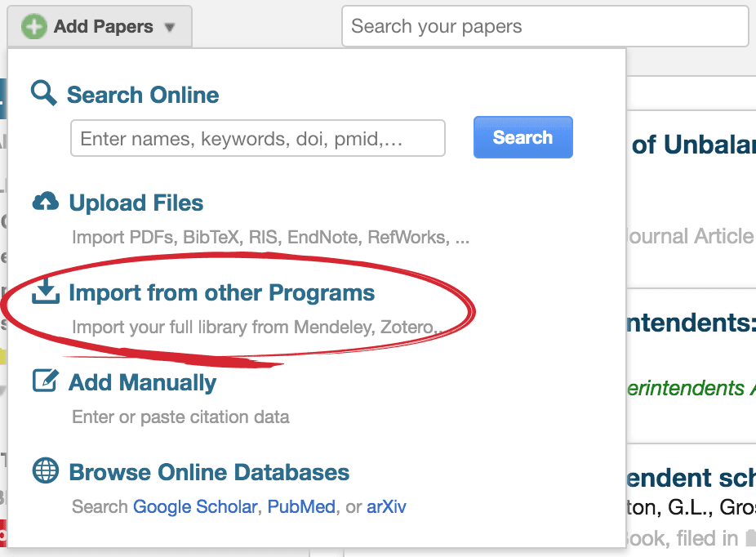The image size is (756, 557).
Task: Click the green plus Add Papers icon
Action: pos(34,26)
